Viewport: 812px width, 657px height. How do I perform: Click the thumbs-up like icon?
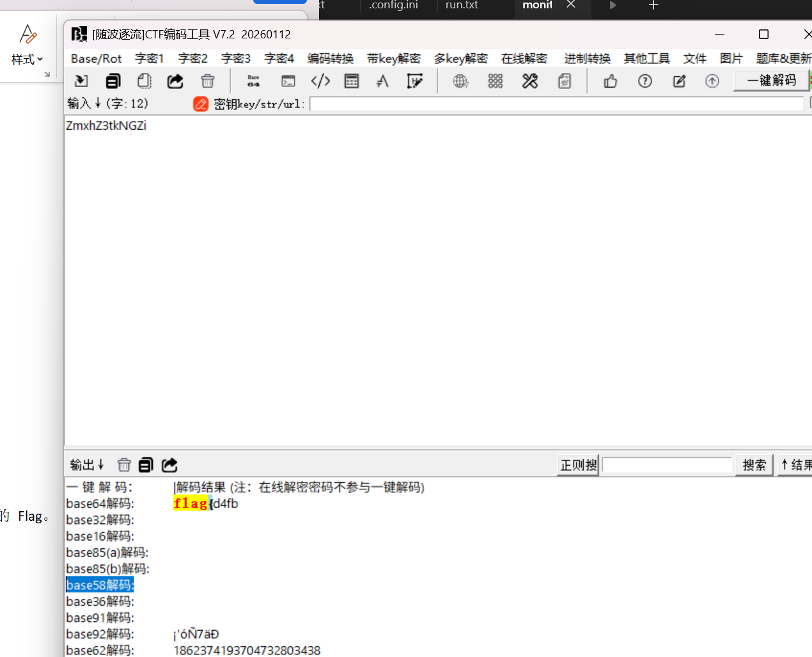[x=611, y=81]
